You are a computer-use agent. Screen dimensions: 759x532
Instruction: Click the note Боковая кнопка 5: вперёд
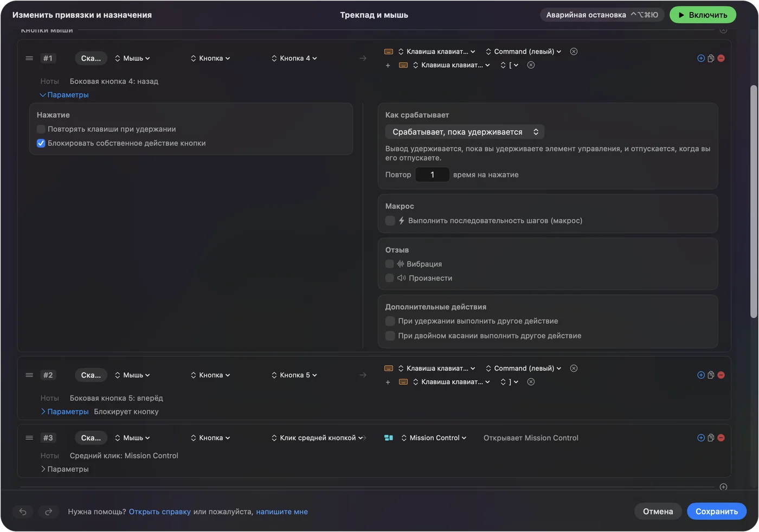pyautogui.click(x=116, y=398)
